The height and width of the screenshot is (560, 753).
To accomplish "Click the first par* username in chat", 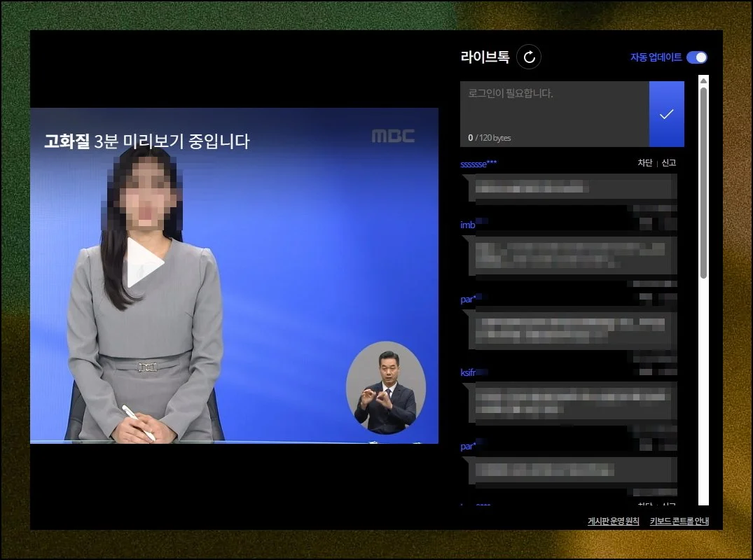I will (468, 300).
